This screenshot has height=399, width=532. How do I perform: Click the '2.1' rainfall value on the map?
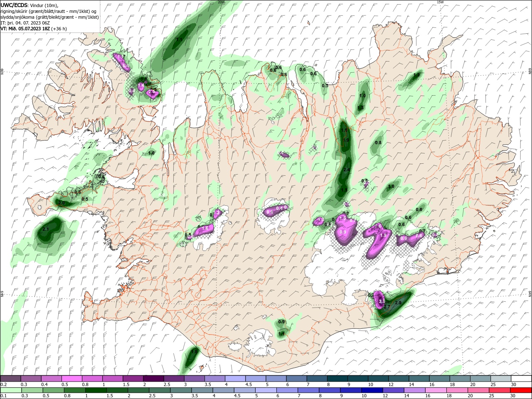click(46, 229)
